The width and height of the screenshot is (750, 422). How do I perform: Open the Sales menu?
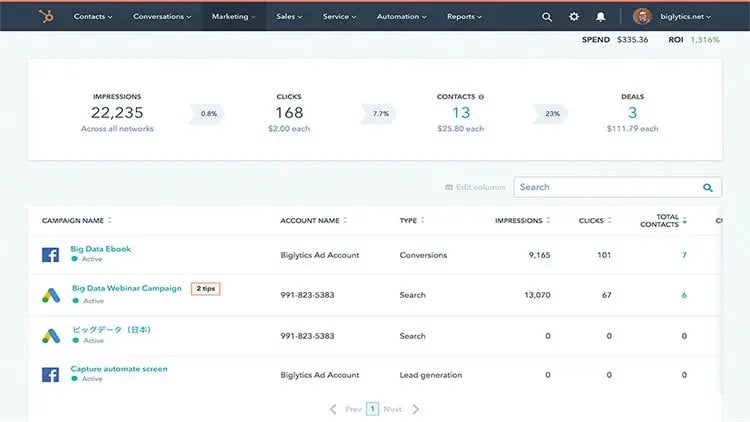(x=289, y=17)
